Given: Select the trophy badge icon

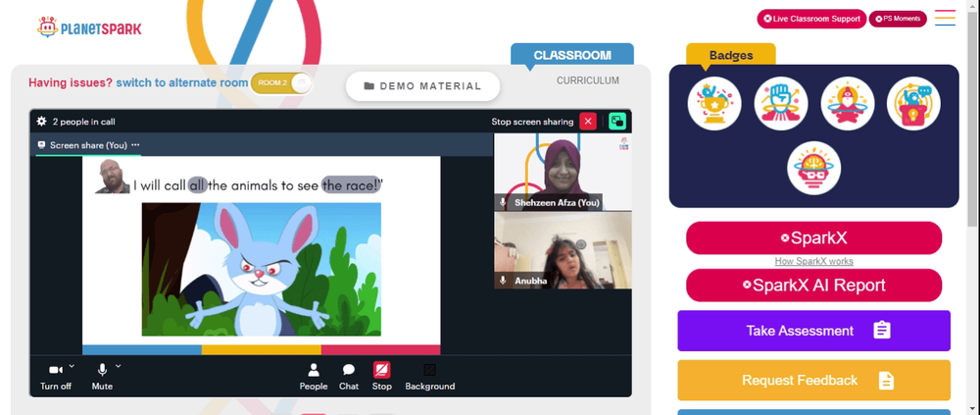Looking at the screenshot, I should [x=714, y=104].
